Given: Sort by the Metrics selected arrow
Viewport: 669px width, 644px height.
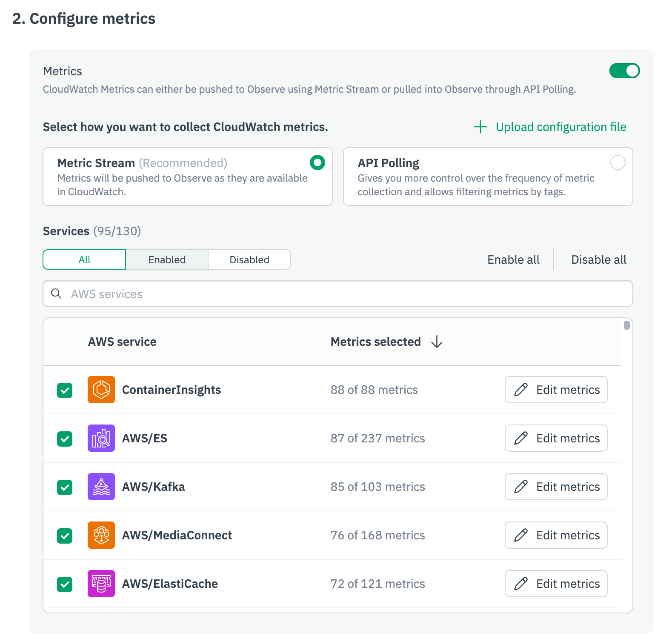Looking at the screenshot, I should click(x=437, y=342).
